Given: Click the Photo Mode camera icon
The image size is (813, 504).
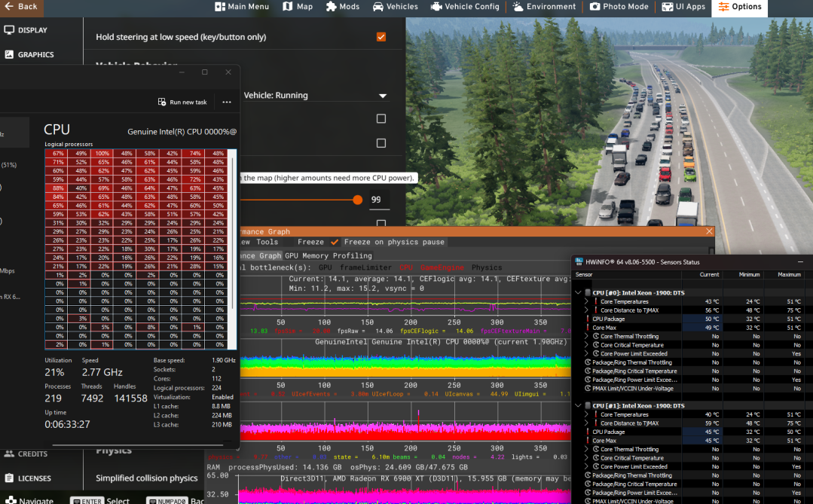Looking at the screenshot, I should tap(594, 7).
